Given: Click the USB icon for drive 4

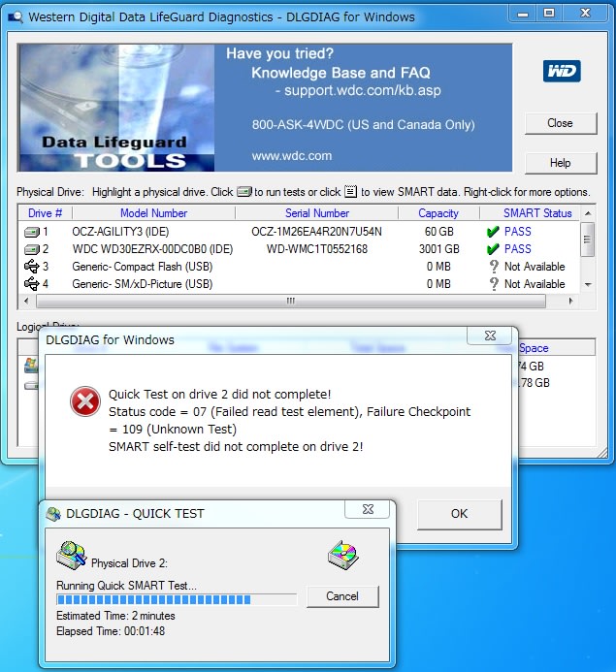Looking at the screenshot, I should (x=32, y=284).
